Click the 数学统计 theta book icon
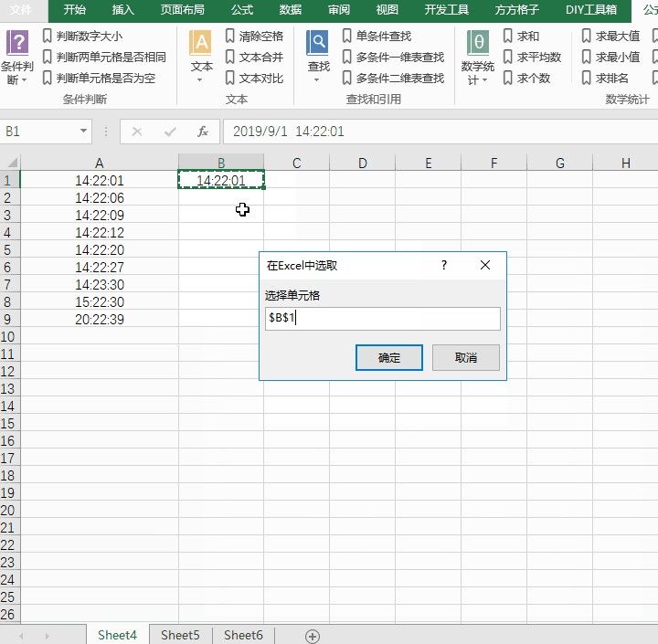This screenshot has height=644, width=658. 478,42
